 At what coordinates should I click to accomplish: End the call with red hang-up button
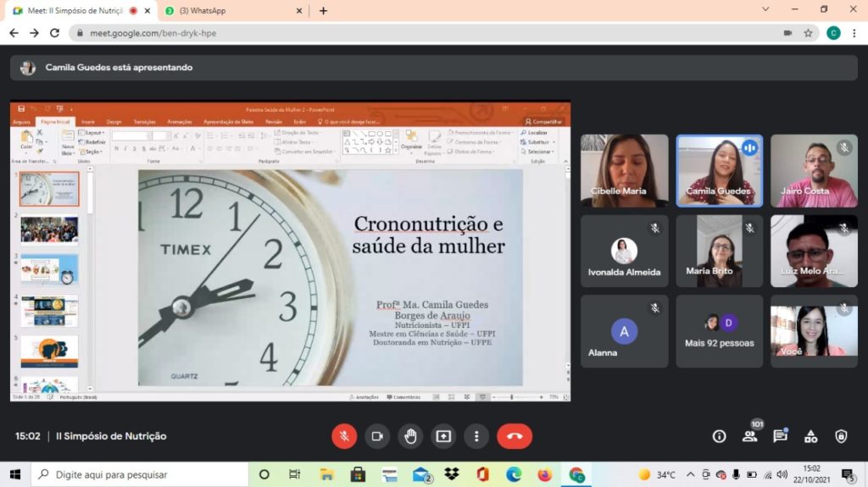click(x=515, y=436)
